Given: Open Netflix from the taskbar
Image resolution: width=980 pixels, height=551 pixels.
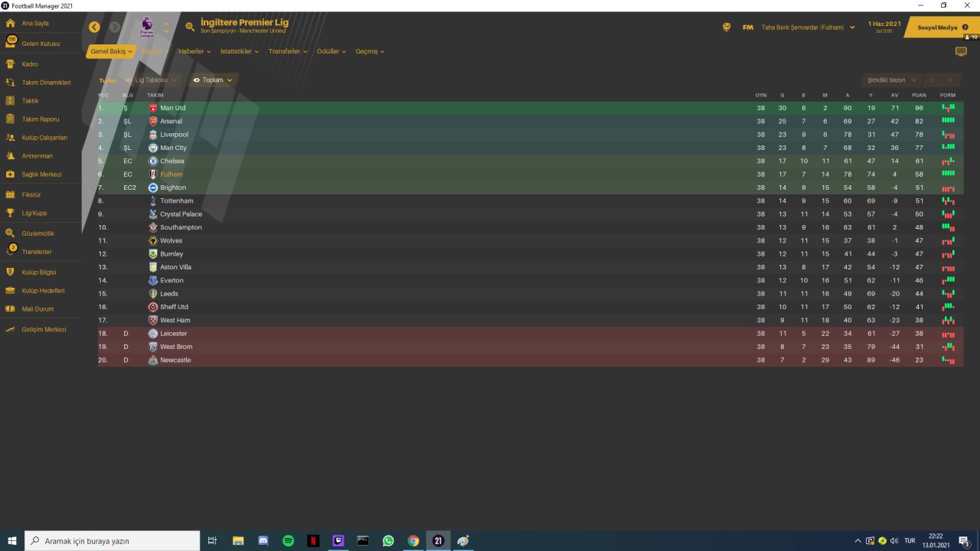Looking at the screenshot, I should click(313, 541).
